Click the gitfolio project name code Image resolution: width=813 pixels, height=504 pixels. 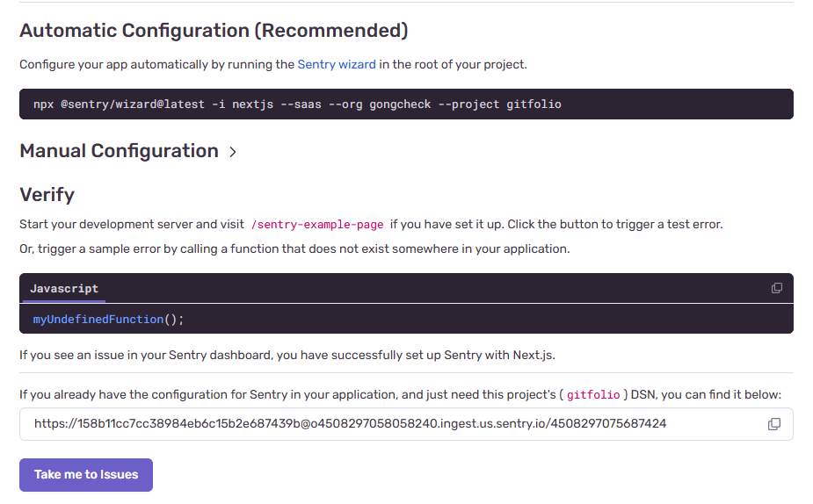pyautogui.click(x=593, y=395)
